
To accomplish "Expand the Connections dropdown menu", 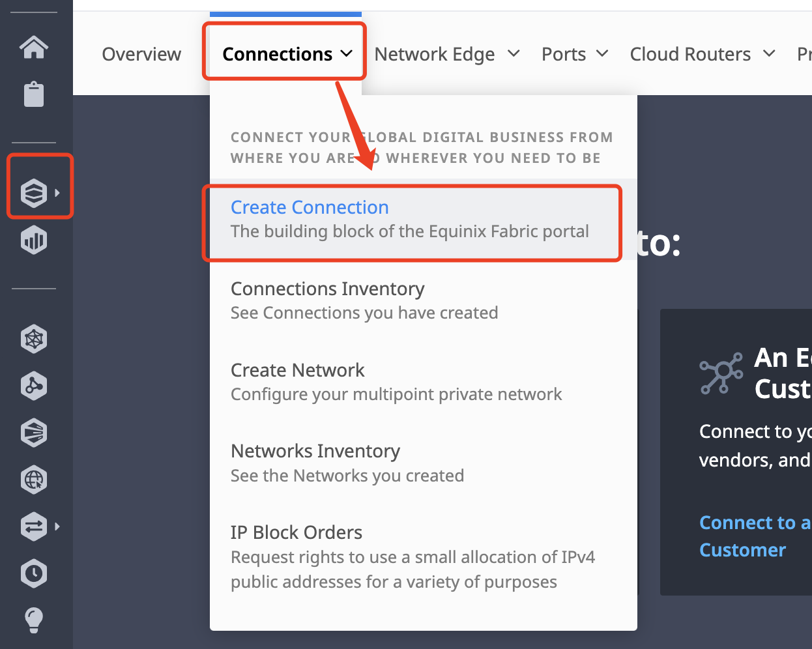I will pos(287,54).
